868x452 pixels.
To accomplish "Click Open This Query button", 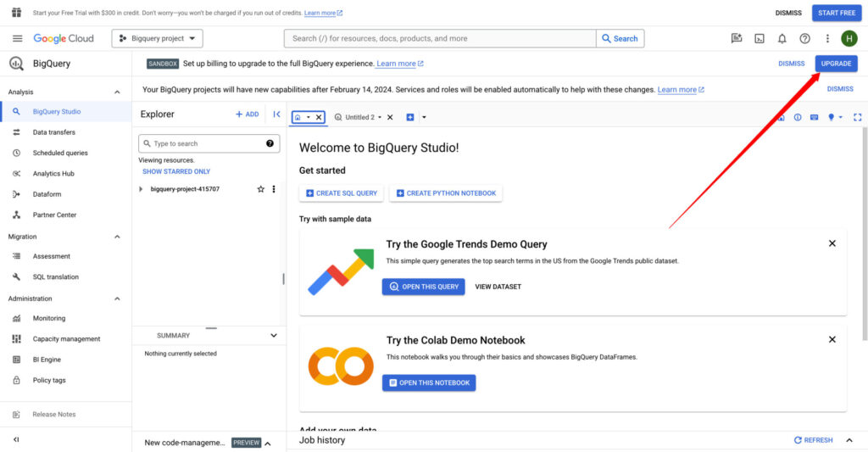I will (423, 287).
